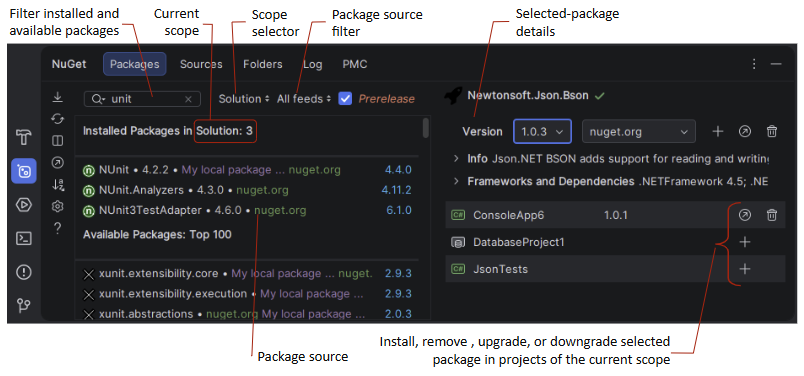Click the trash icon in the version row
The height and width of the screenshot is (376, 804).
click(772, 131)
